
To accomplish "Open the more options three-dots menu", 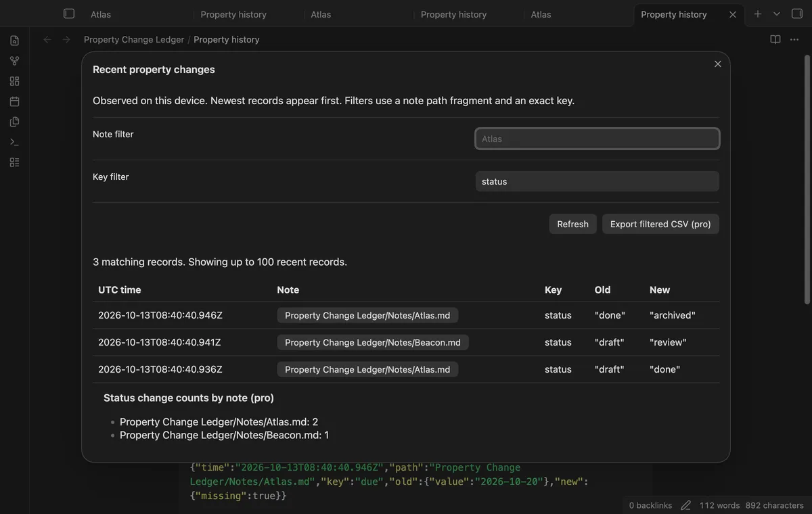I will pyautogui.click(x=794, y=40).
